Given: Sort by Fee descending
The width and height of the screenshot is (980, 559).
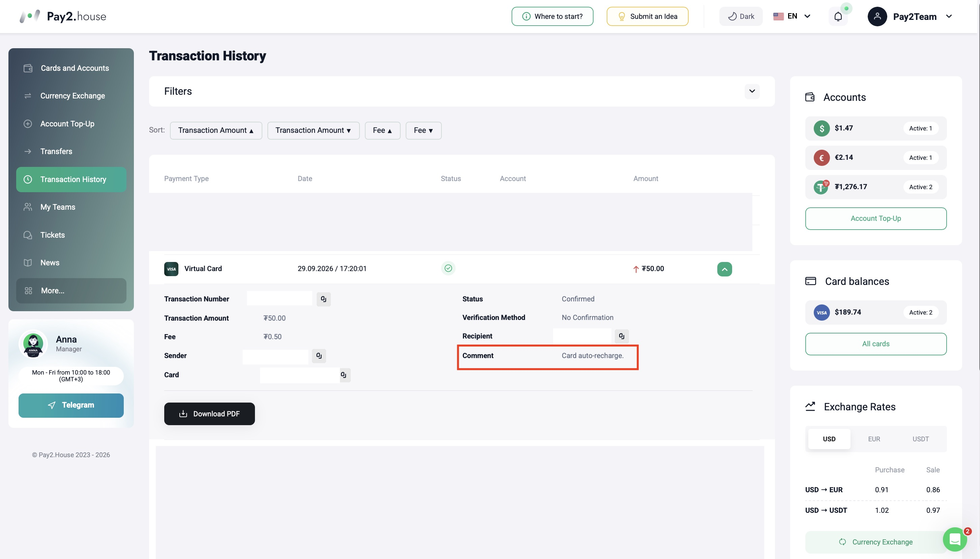Looking at the screenshot, I should [x=423, y=130].
